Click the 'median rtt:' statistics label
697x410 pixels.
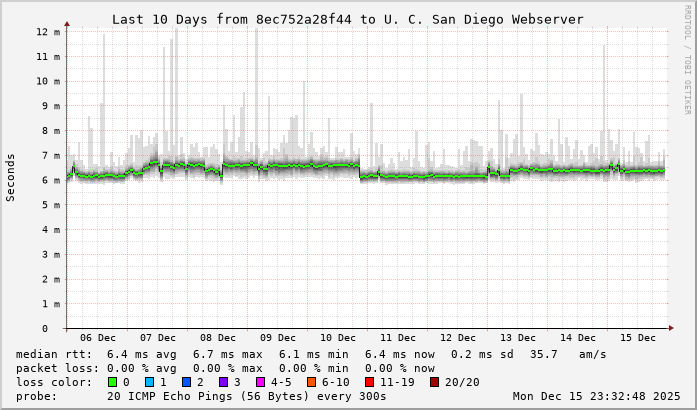[54, 354]
